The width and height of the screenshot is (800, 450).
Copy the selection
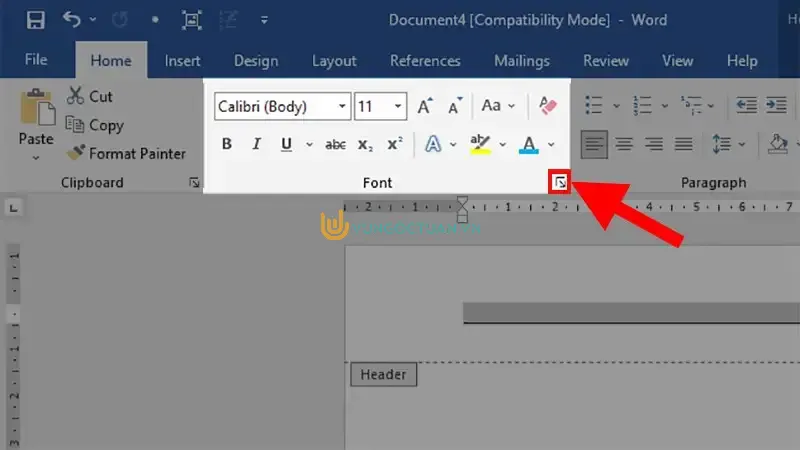coord(95,125)
